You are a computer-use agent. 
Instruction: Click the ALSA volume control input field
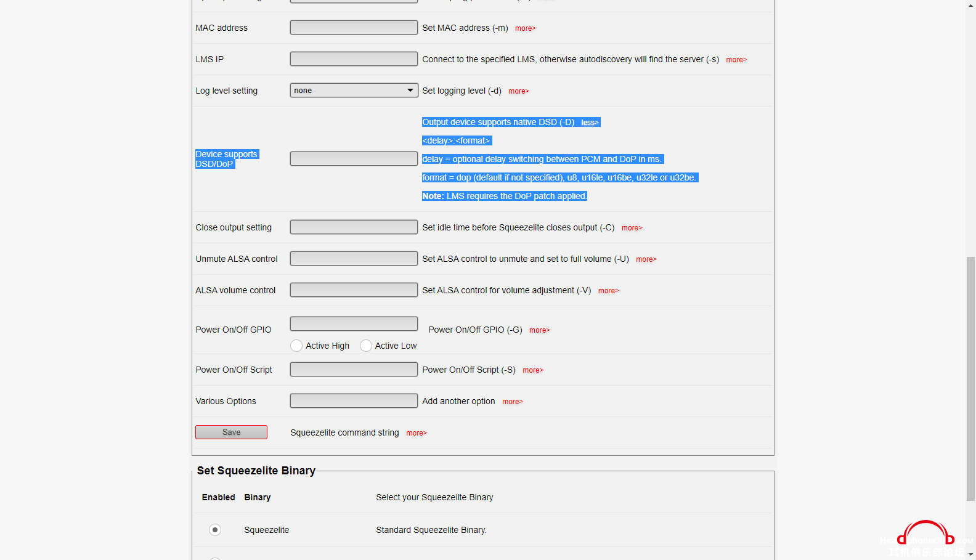pyautogui.click(x=354, y=290)
